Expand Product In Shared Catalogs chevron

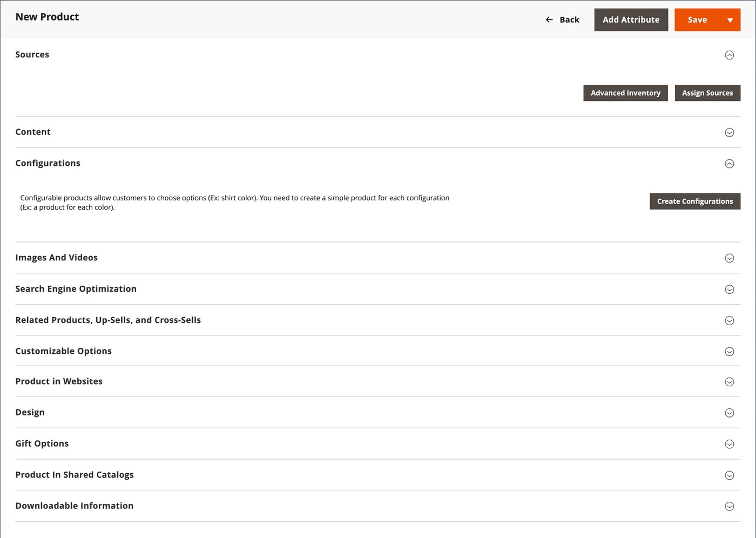(x=730, y=475)
